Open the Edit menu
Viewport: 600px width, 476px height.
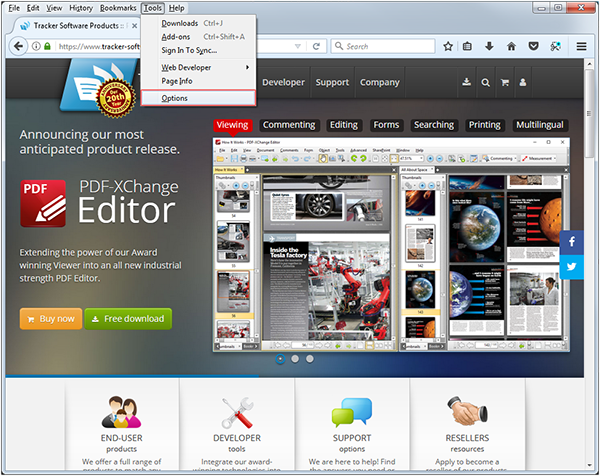click(33, 8)
